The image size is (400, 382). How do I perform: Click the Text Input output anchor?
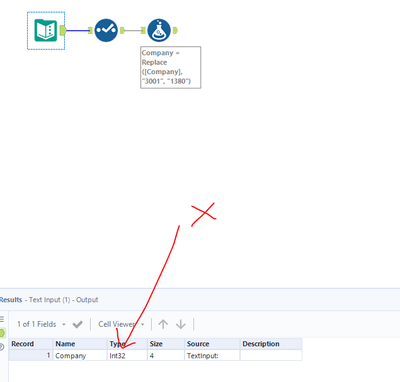[x=63, y=31]
